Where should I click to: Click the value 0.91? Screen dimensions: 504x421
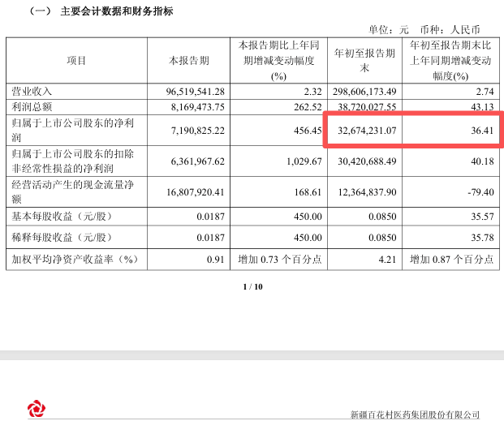click(215, 260)
